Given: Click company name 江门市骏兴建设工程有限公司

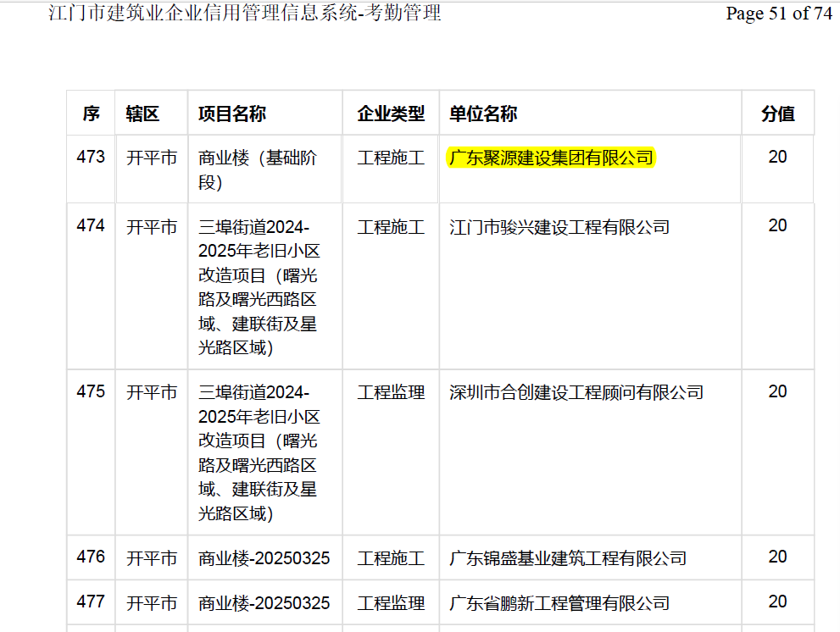Looking at the screenshot, I should pyautogui.click(x=559, y=227).
